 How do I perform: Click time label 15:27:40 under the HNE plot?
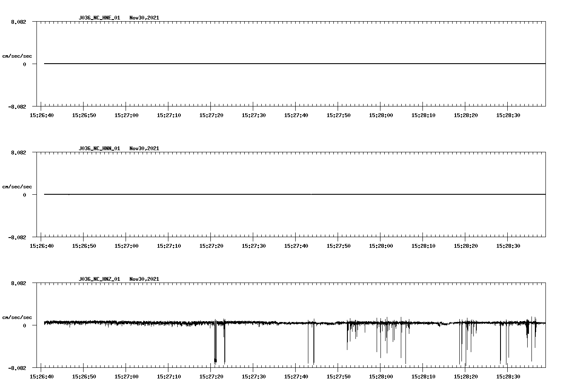coord(296,115)
